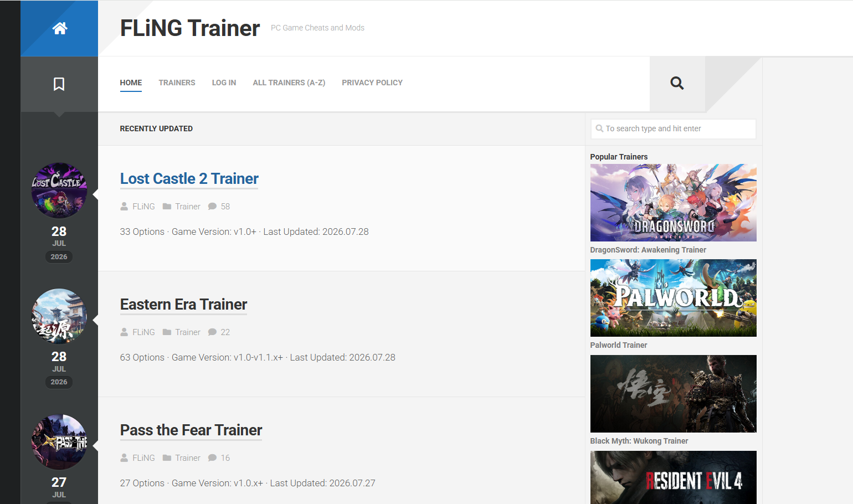This screenshot has width=853, height=504.
Task: Click the 58 comments count link
Action: tap(225, 207)
